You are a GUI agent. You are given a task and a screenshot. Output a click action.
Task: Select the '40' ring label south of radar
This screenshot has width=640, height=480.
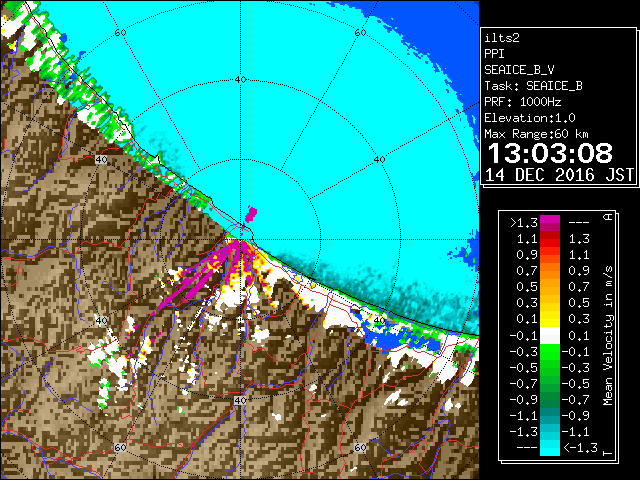click(240, 400)
